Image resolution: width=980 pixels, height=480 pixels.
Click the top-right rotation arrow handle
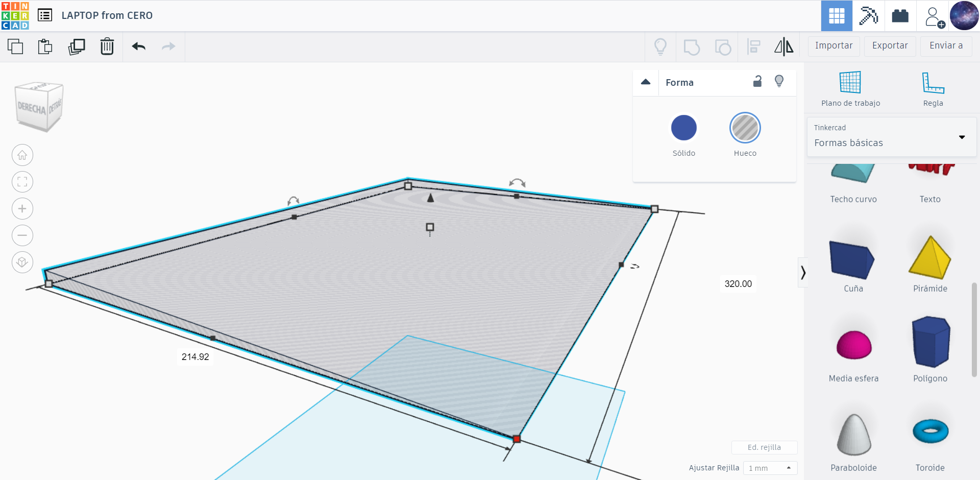(x=517, y=183)
